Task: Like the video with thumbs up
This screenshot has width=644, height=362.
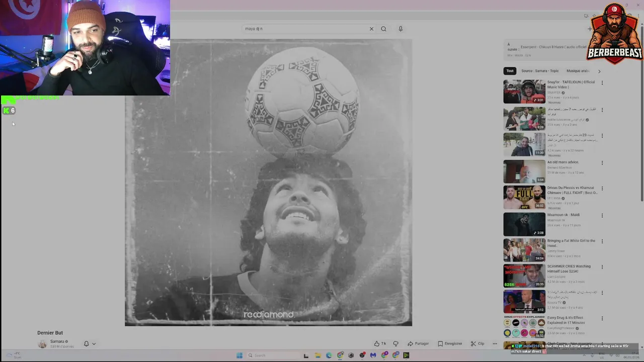Action: click(380, 343)
